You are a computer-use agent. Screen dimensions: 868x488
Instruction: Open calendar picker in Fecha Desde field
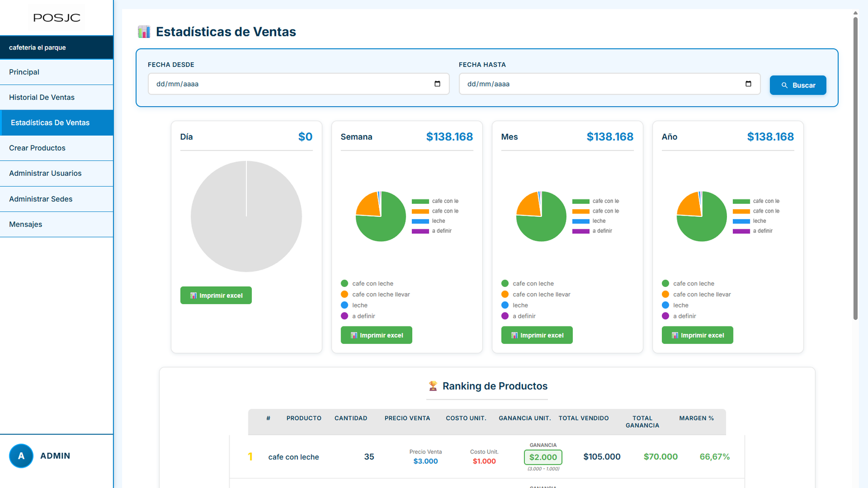click(437, 84)
